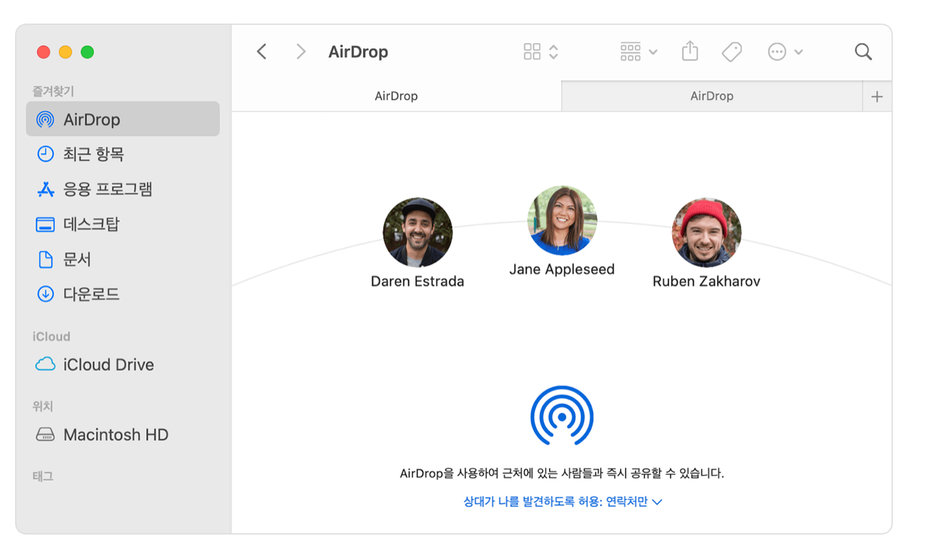This screenshot has width=936, height=560.
Task: Expand the action menu chevron
Action: point(799,52)
